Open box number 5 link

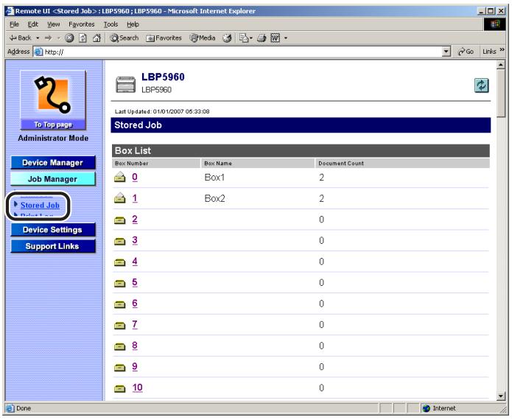pos(135,283)
